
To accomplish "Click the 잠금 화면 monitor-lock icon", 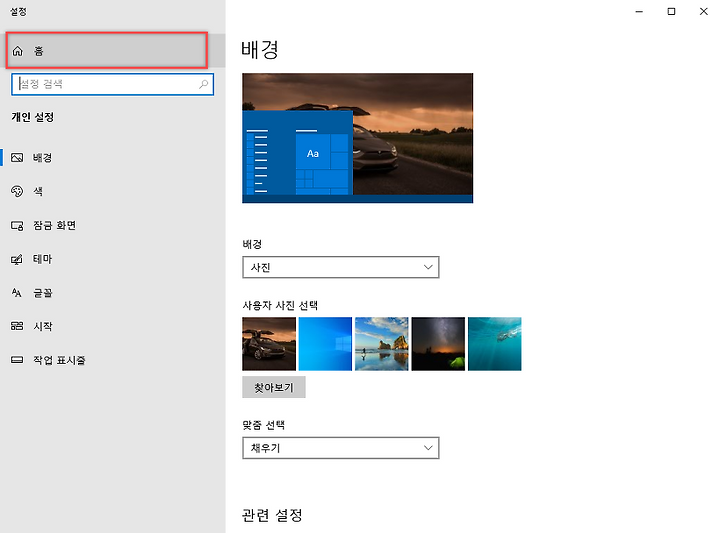I will 17,225.
